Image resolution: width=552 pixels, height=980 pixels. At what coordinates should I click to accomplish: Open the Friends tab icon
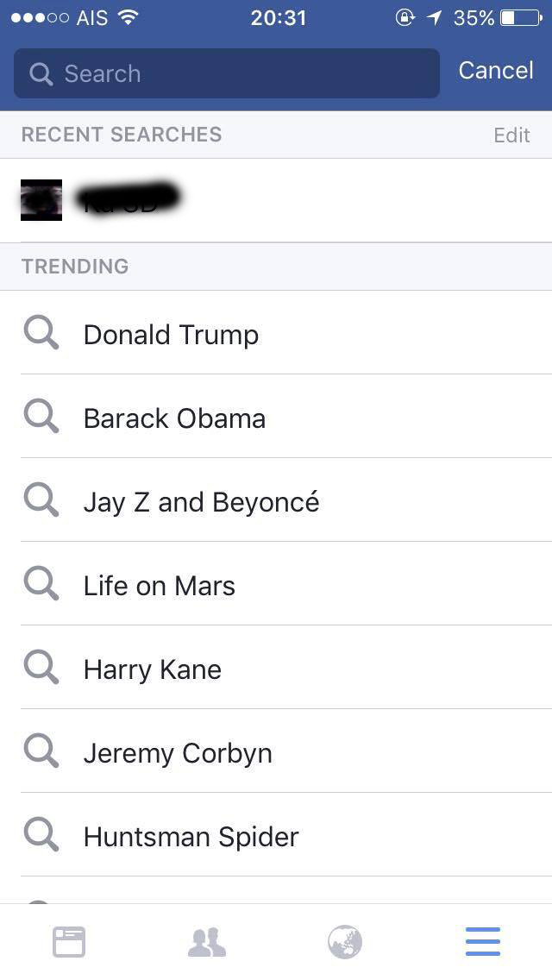tap(207, 941)
